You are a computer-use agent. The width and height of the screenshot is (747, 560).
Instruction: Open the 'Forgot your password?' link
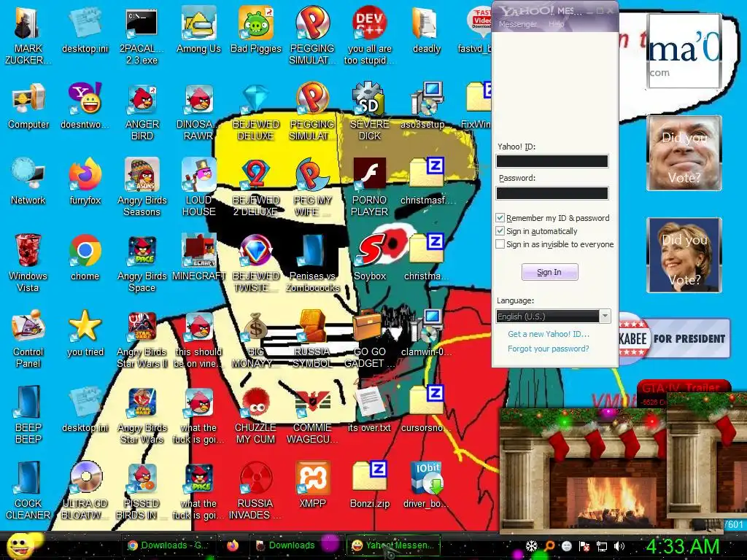tap(549, 349)
